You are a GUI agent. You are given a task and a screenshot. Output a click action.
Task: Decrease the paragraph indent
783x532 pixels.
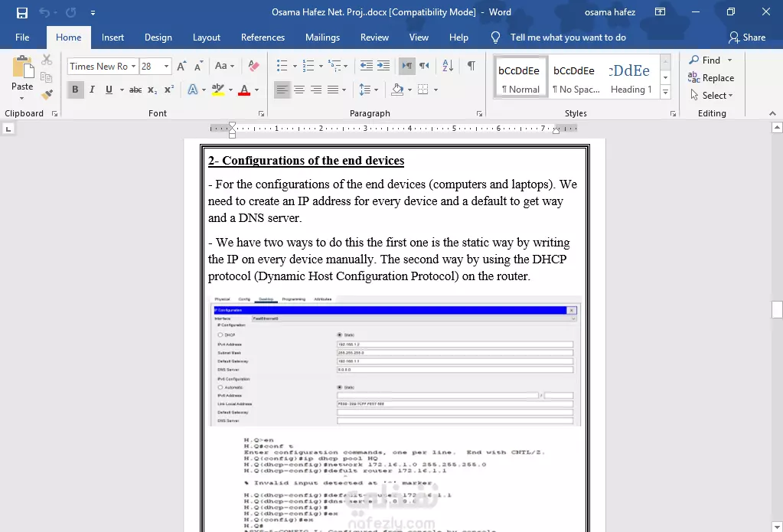[x=367, y=66]
